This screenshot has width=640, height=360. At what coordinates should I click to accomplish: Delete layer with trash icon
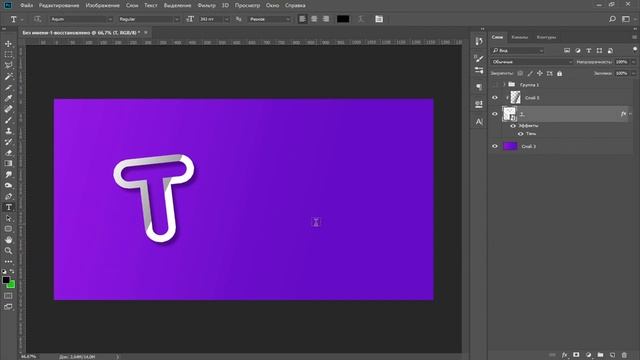tap(624, 355)
